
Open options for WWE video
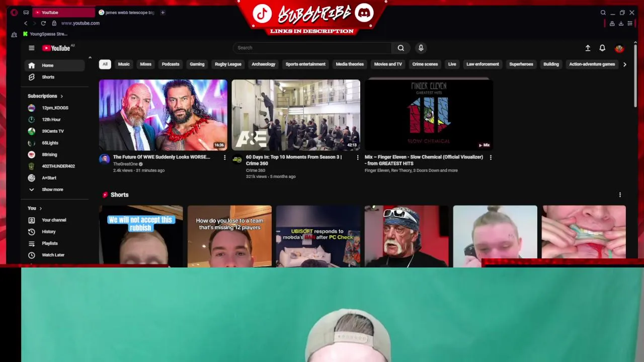pyautogui.click(x=225, y=157)
